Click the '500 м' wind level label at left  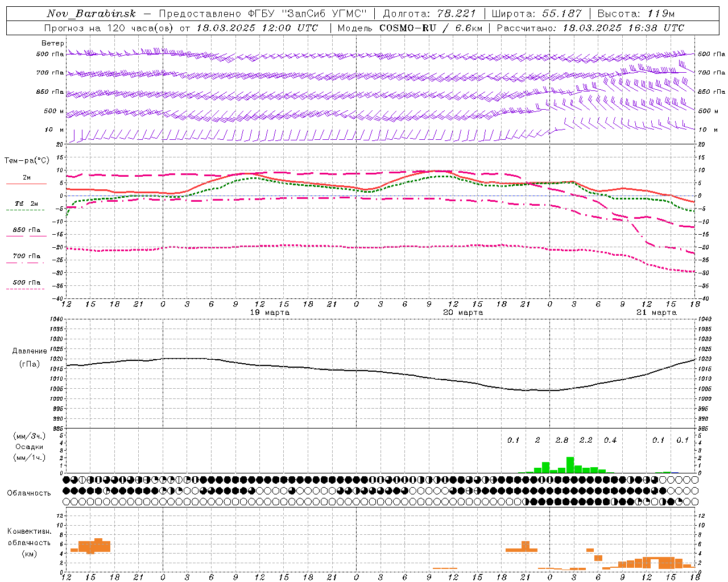54,111
